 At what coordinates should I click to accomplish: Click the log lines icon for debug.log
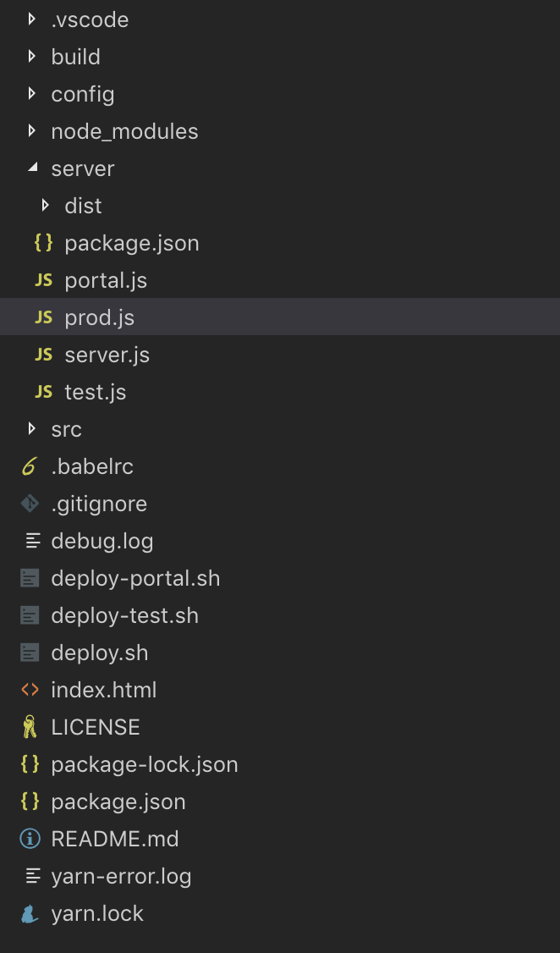[x=32, y=541]
